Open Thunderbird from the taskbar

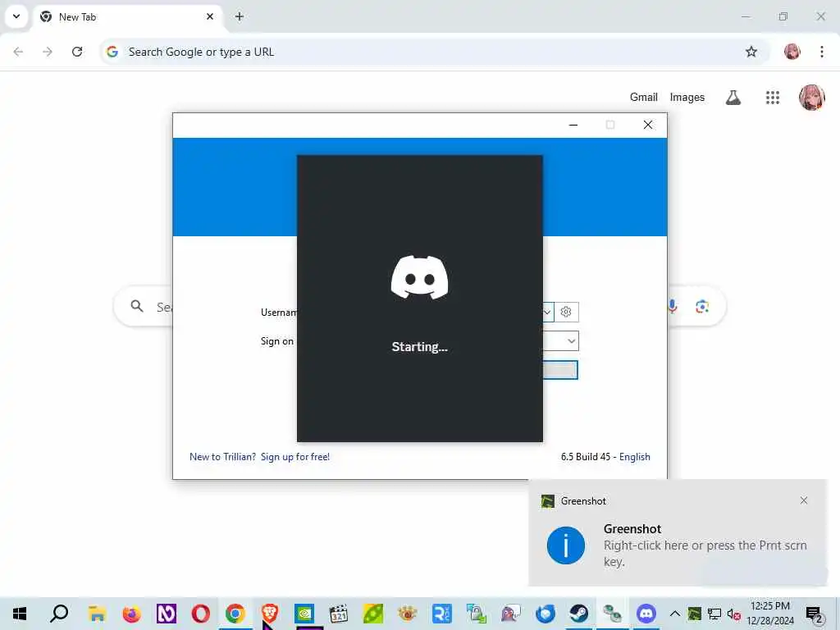[546, 614]
